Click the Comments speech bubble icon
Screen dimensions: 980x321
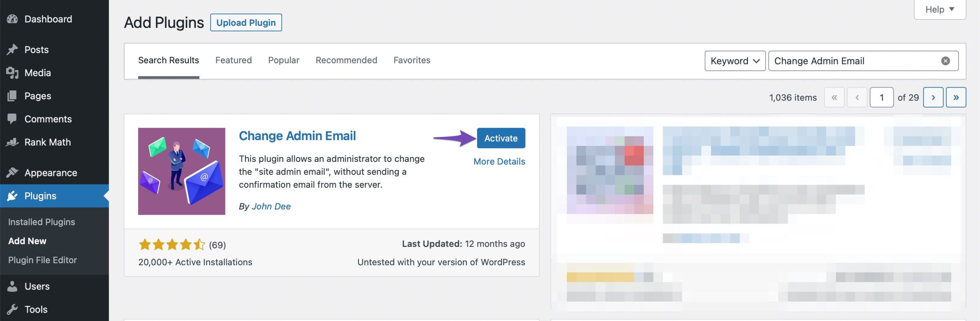13,119
